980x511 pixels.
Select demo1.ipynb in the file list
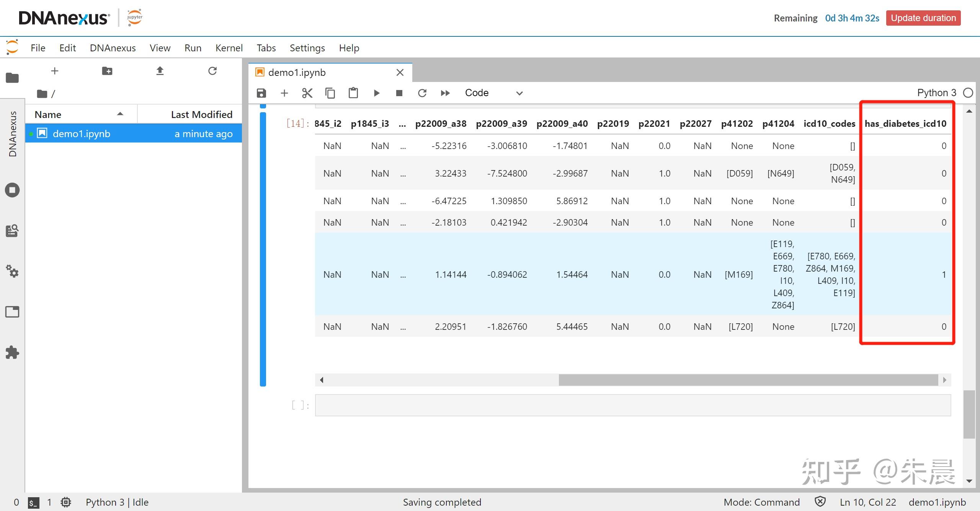click(82, 134)
